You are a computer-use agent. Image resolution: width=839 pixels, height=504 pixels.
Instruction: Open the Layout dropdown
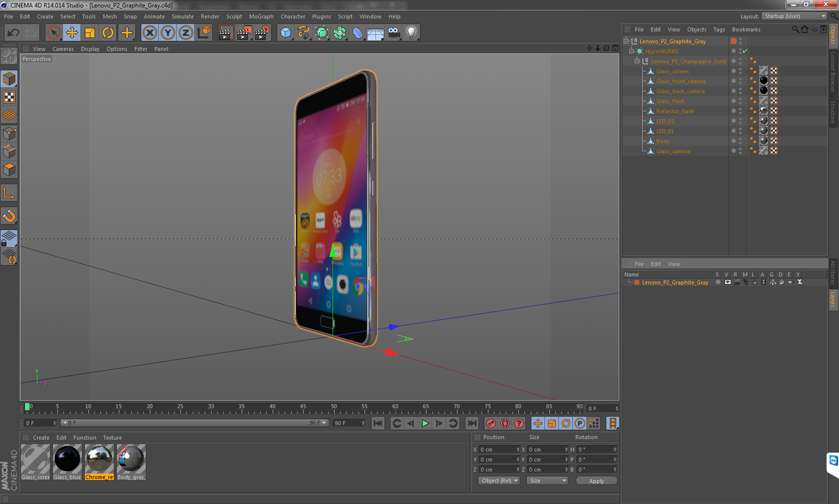click(794, 16)
